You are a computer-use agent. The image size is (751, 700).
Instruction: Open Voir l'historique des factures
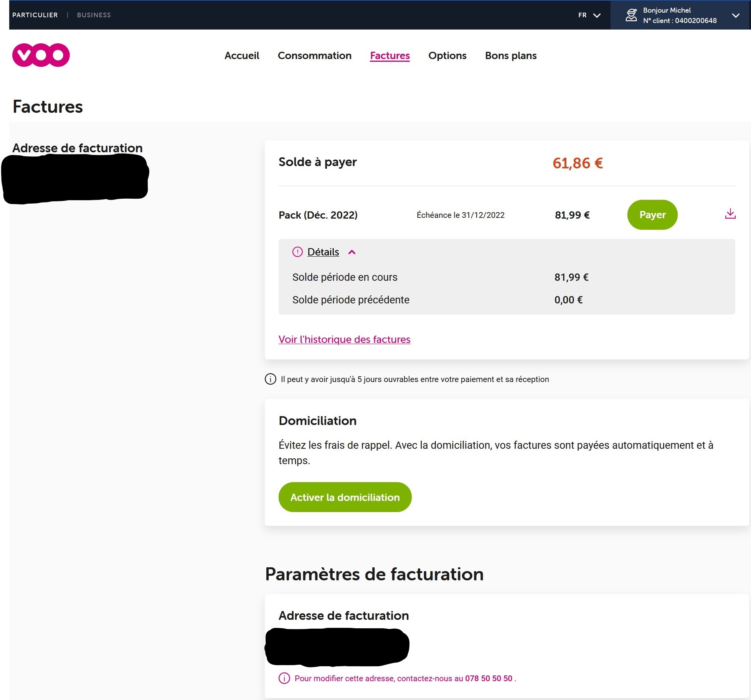point(344,339)
